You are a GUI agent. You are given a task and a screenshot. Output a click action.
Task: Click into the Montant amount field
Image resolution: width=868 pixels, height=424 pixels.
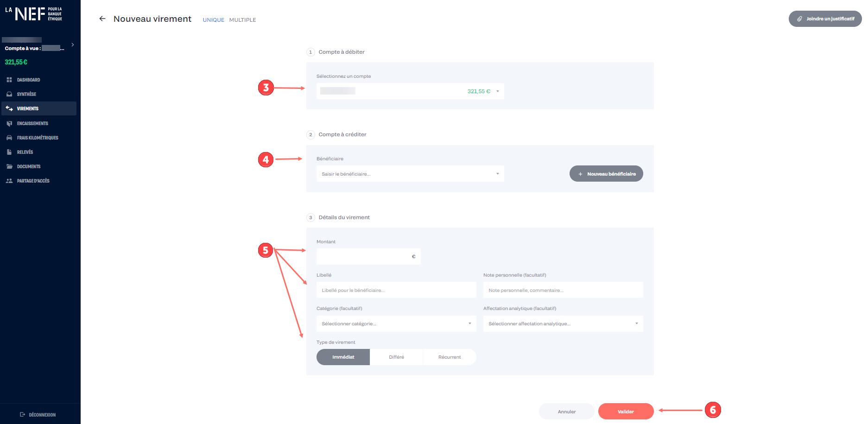365,256
